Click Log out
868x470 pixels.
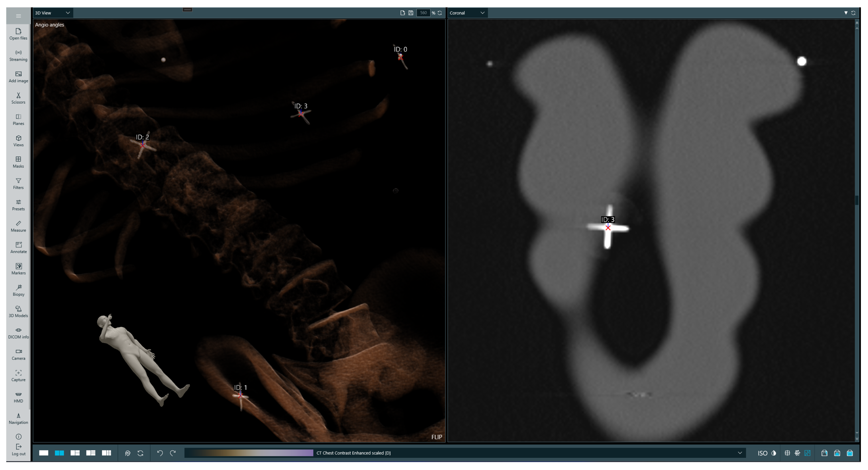(18, 450)
